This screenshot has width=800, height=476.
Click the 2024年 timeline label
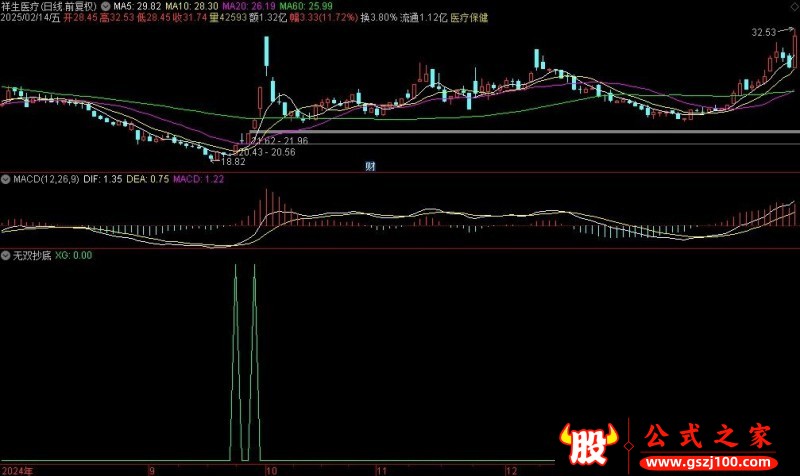(x=17, y=470)
